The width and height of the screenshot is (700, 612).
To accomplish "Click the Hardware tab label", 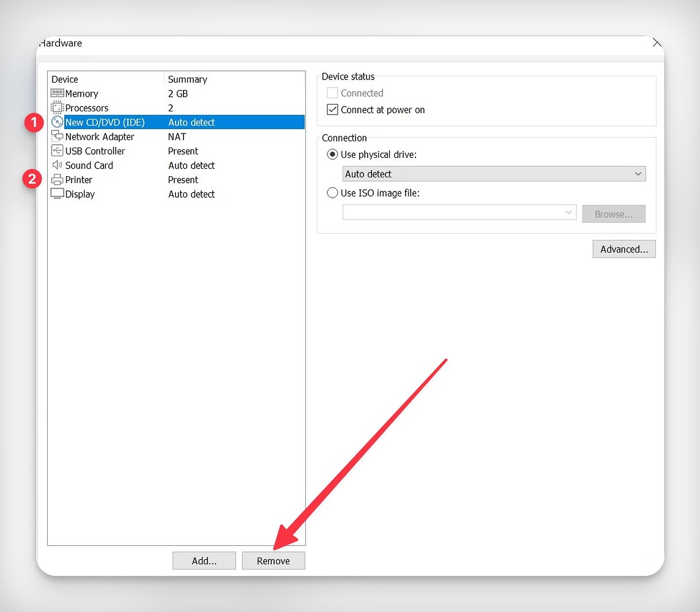I will (x=60, y=43).
